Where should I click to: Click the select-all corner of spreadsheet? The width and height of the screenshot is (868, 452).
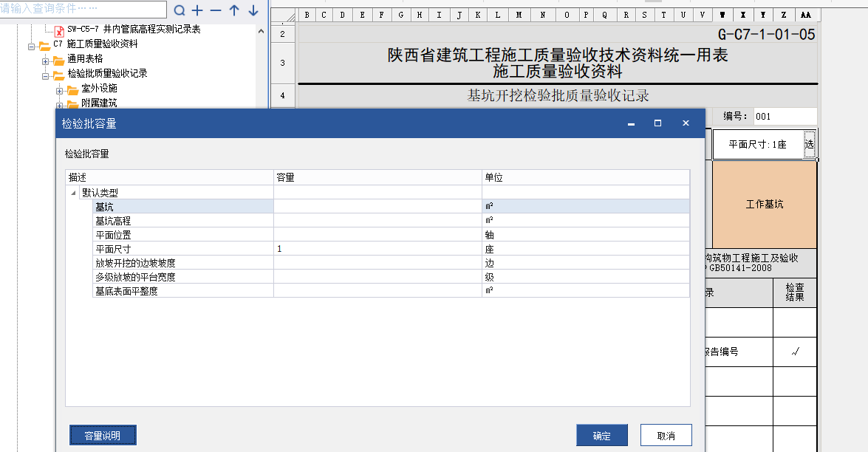[x=284, y=16]
